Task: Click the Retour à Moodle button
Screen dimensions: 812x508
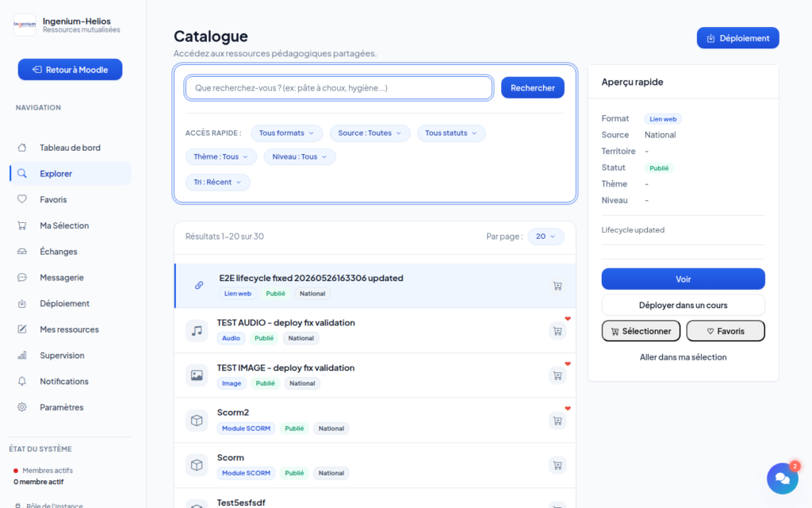Action: [70, 70]
